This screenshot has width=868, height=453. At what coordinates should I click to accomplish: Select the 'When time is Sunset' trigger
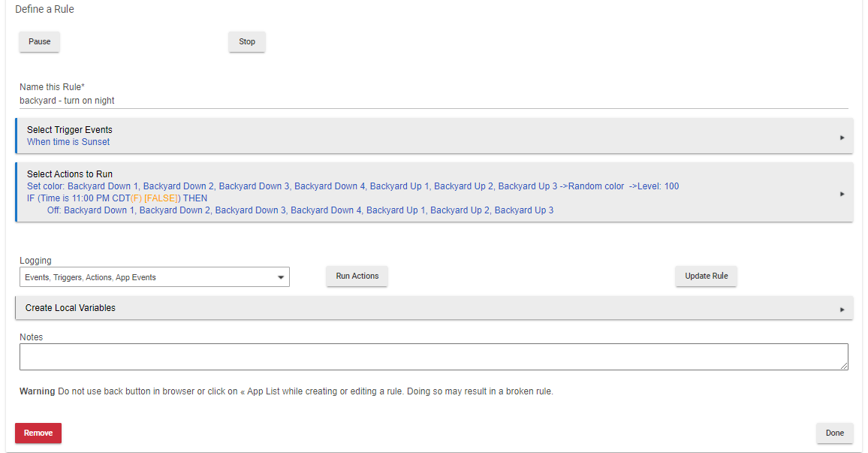pyautogui.click(x=68, y=142)
